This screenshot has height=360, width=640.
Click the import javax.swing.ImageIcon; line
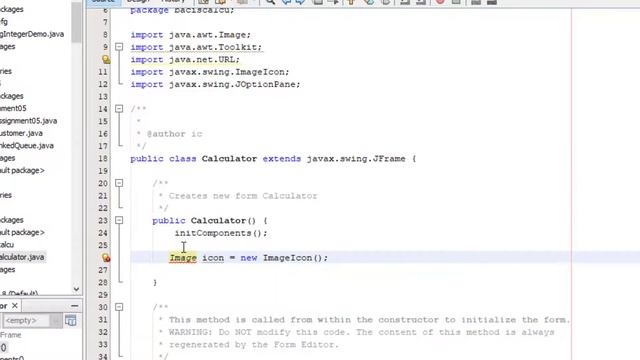point(210,72)
